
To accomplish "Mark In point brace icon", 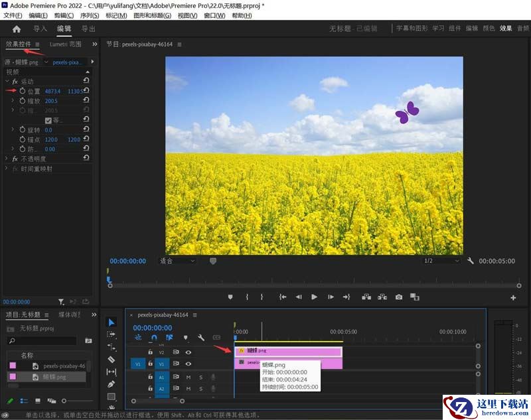I will [247, 297].
